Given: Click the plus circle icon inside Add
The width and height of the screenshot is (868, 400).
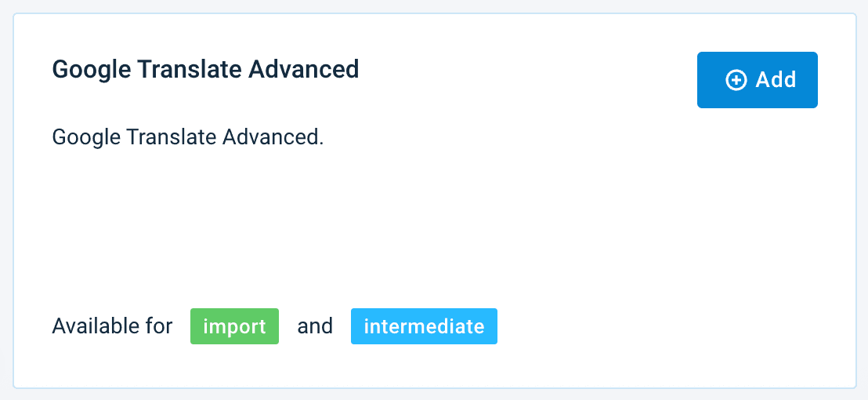Looking at the screenshot, I should coord(736,80).
